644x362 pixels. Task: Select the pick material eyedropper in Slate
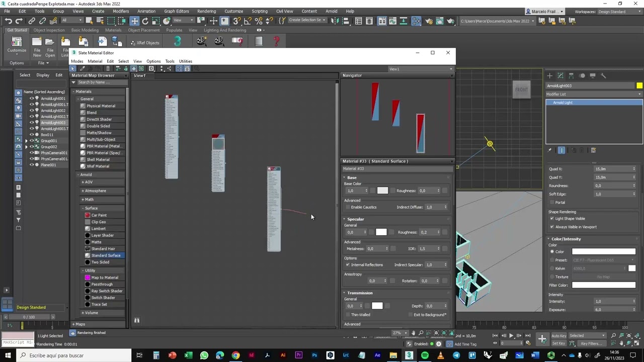click(83, 68)
